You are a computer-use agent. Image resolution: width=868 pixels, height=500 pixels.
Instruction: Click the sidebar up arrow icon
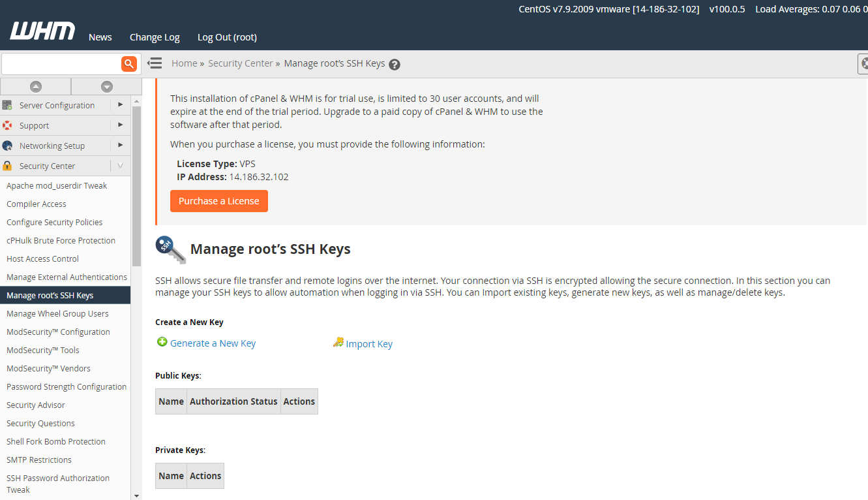[x=36, y=87]
